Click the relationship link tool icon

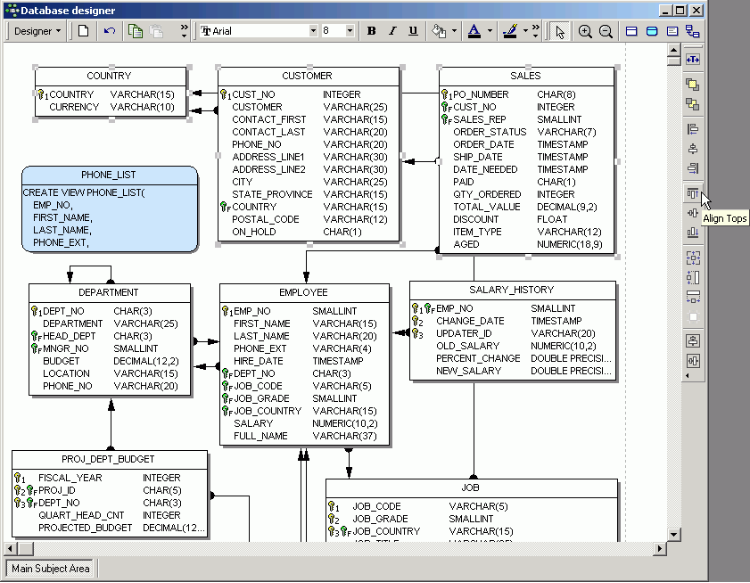(692, 31)
